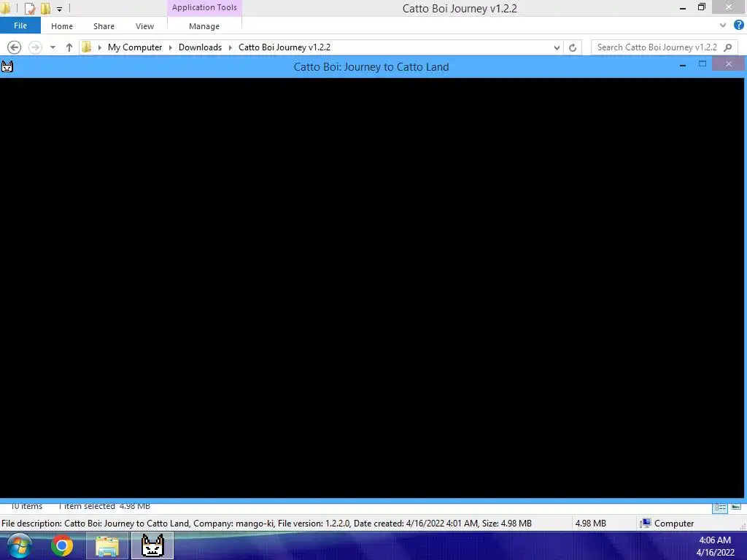The width and height of the screenshot is (747, 560).
Task: Click the Application Tools contextual tab header
Action: (204, 7)
